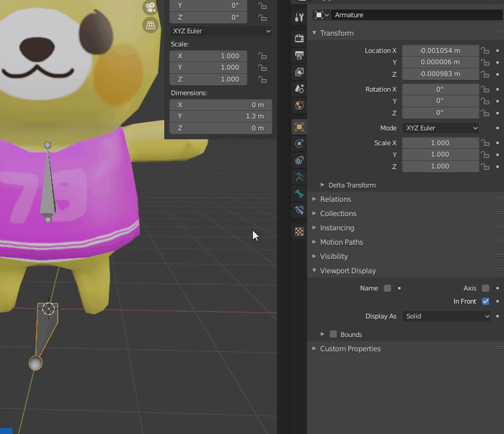Select the Object properties tab
This screenshot has width=504, height=434.
(x=299, y=127)
